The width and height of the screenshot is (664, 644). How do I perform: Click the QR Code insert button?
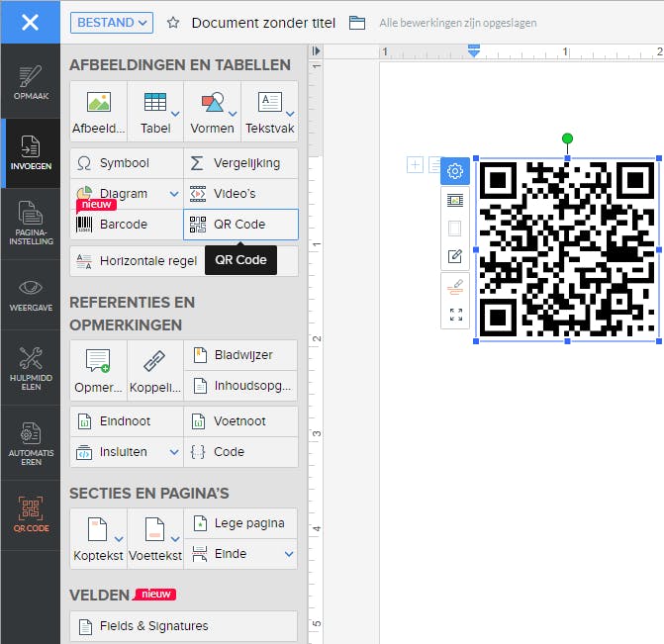(x=240, y=225)
